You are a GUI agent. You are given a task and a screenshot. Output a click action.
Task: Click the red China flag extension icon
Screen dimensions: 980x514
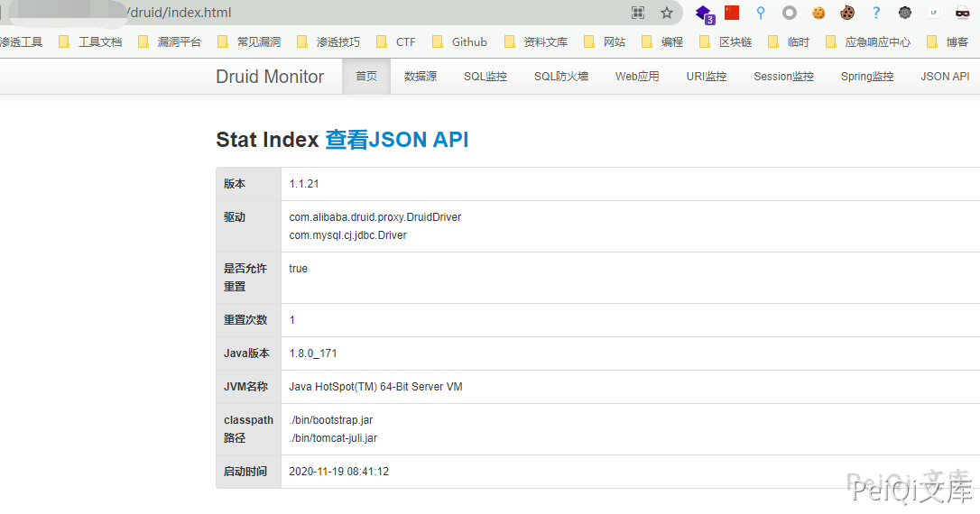pos(732,13)
